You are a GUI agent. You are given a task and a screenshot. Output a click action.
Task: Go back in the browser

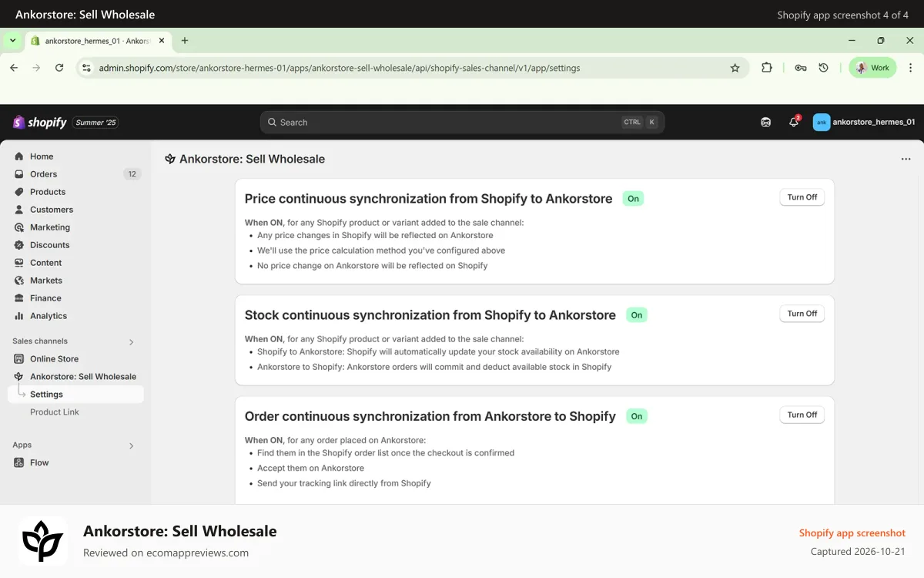point(14,68)
